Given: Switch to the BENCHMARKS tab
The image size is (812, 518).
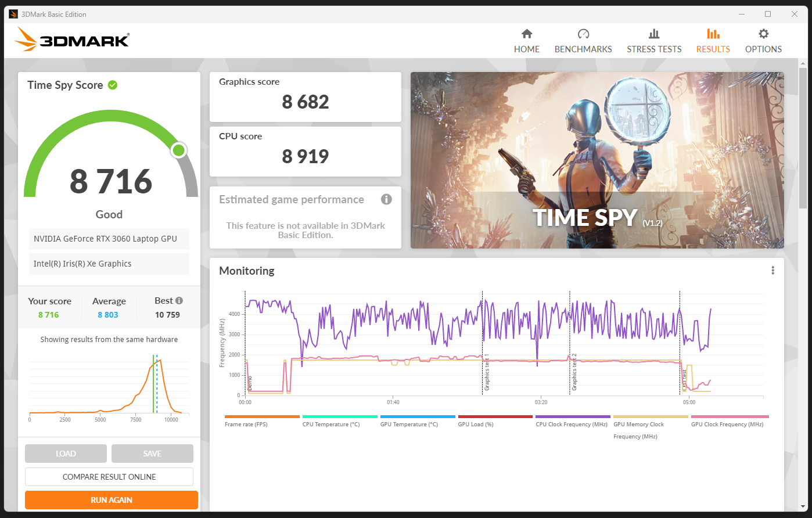Looking at the screenshot, I should [x=583, y=41].
